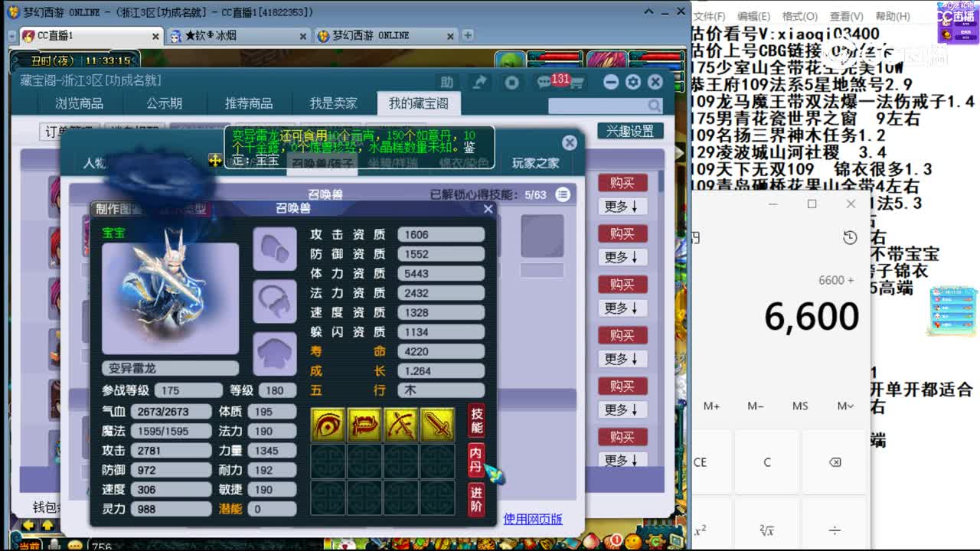This screenshot has width=980, height=551.
Task: Expand fifth 更多↓ button
Action: click(x=622, y=409)
